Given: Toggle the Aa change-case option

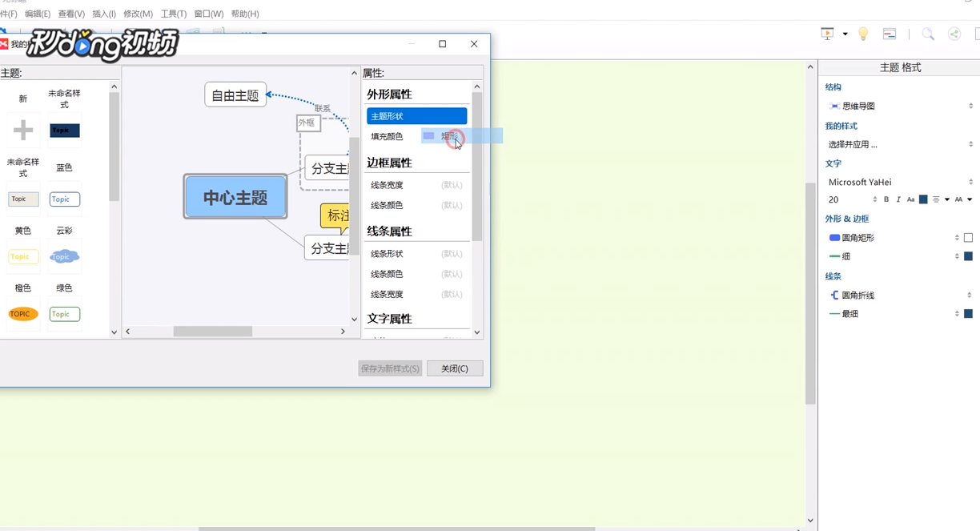Looking at the screenshot, I should [x=910, y=199].
